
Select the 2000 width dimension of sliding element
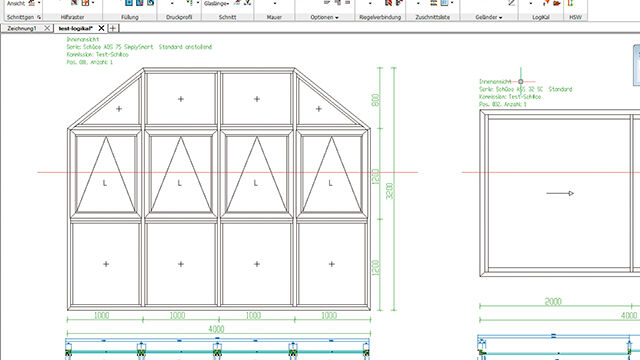pos(553,302)
